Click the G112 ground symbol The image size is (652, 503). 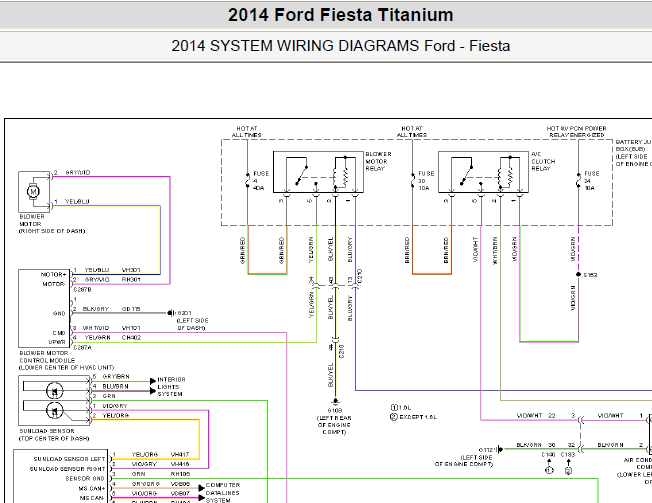(500, 449)
